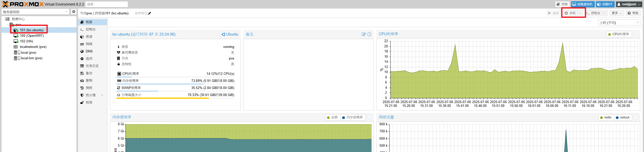The height and width of the screenshot is (152, 644).
Task: Click the search input field
Action: pyautogui.click(x=107, y=4)
